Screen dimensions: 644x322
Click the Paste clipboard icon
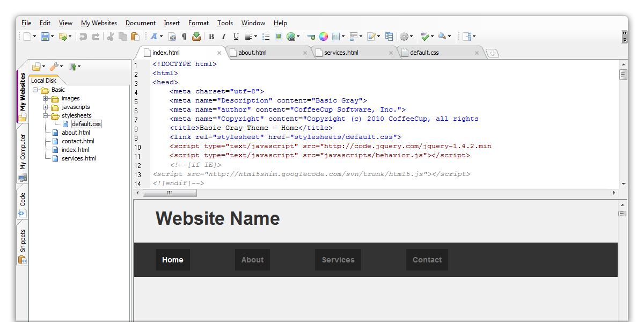tap(135, 36)
